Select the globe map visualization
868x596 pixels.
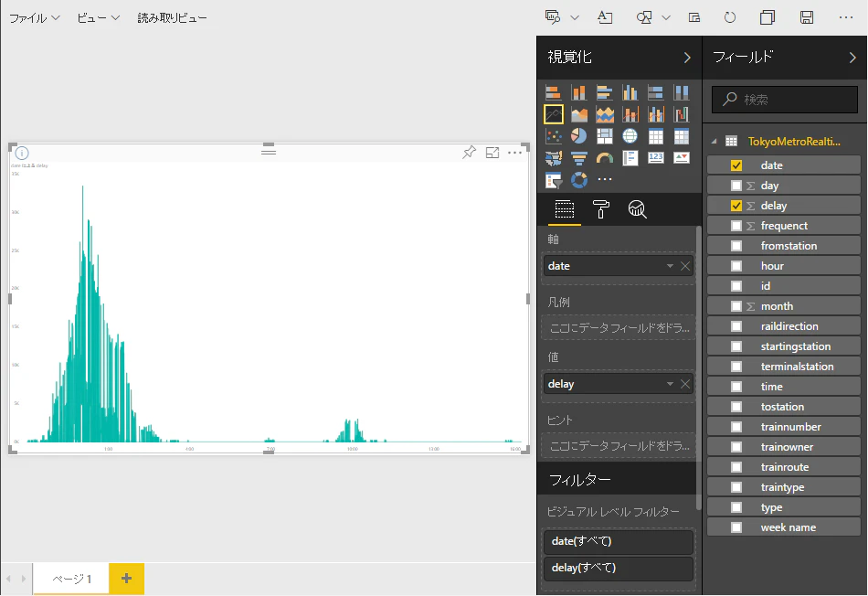click(x=630, y=135)
